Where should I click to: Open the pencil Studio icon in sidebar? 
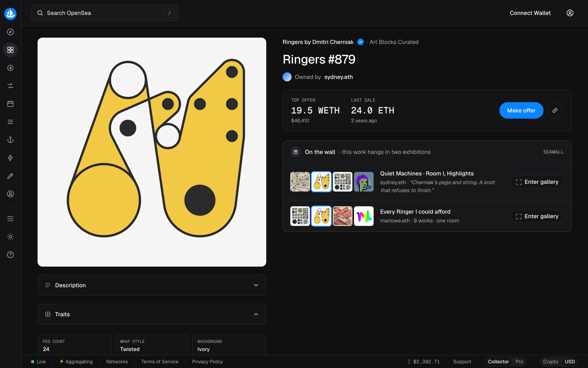click(x=10, y=176)
